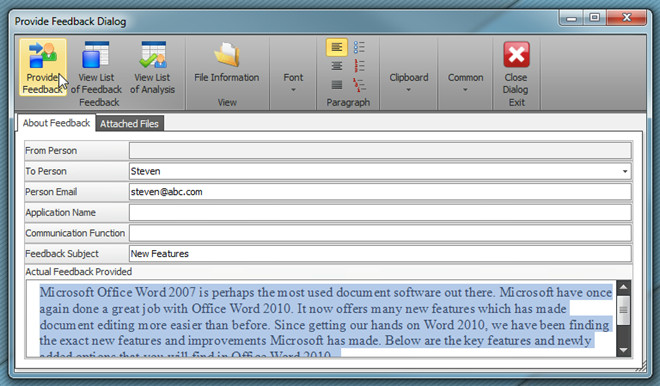Screen dimensions: 660x386
Task: Minimize the Provide Feedback Dialog window
Action: (x=571, y=18)
